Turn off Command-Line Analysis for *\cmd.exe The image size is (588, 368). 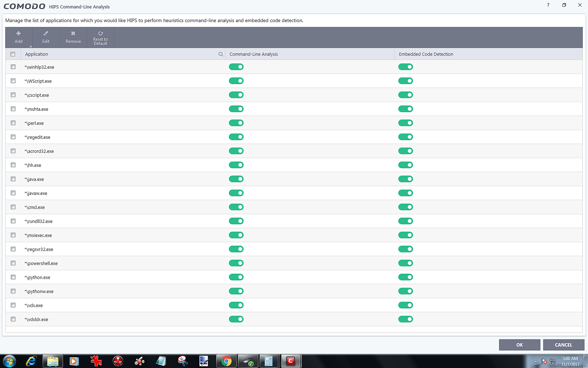pyautogui.click(x=236, y=207)
